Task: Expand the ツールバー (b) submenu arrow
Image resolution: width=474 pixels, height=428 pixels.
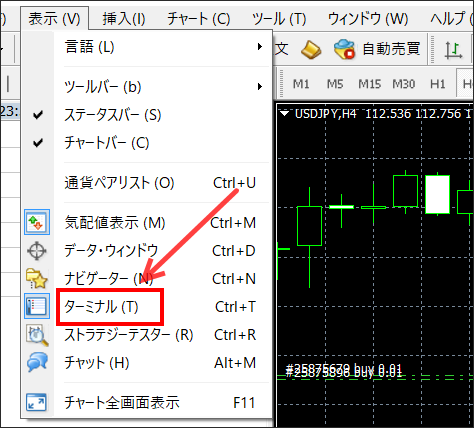Action: click(x=260, y=87)
